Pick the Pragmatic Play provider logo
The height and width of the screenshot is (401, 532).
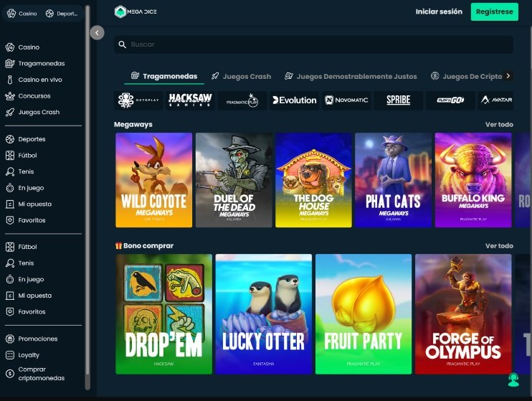[242, 100]
